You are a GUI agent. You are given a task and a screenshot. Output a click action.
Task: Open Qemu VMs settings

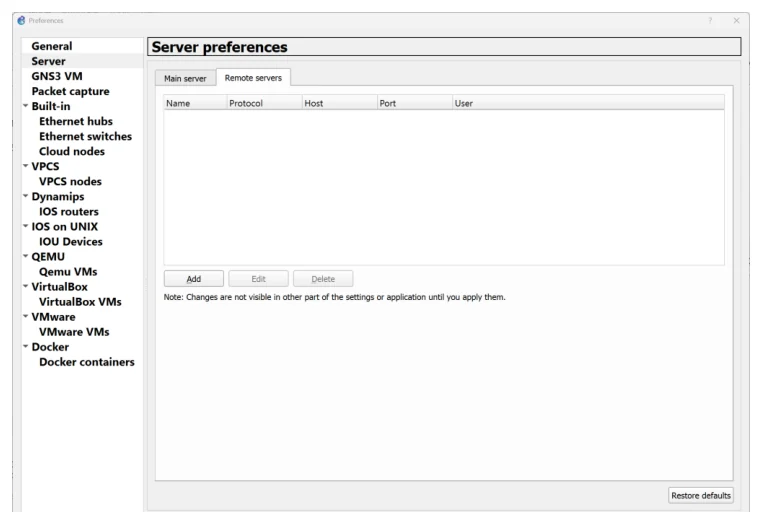pos(68,272)
